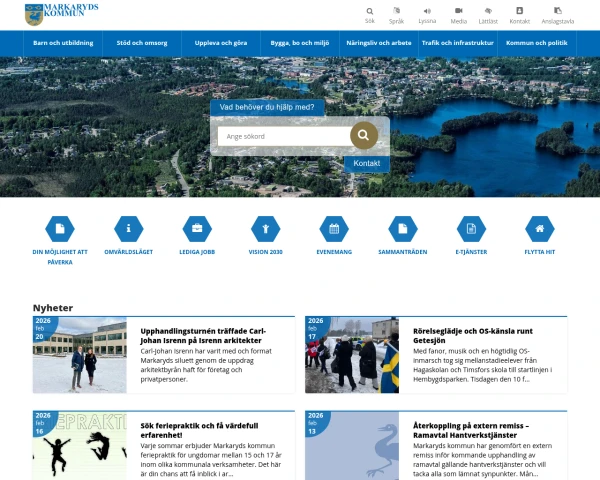Open Barn och utbildning menu
This screenshot has width=600, height=480.
point(63,43)
